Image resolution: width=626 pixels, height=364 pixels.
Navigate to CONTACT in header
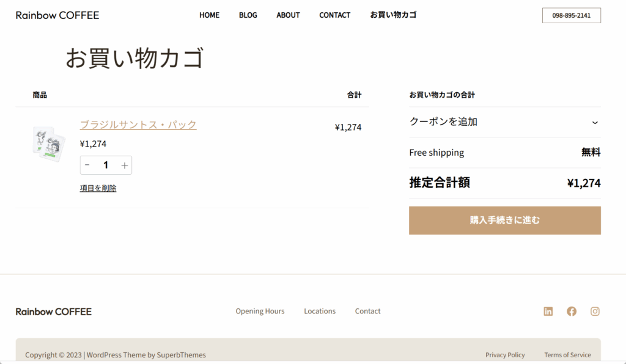(x=334, y=15)
